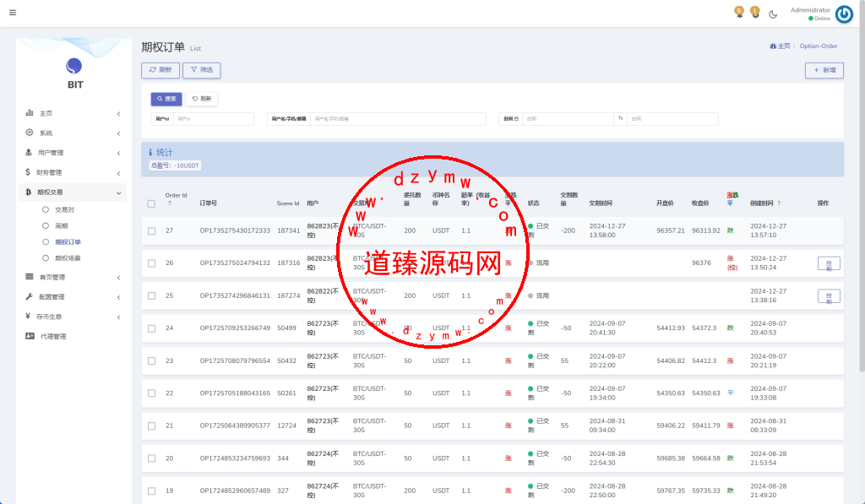Image resolution: width=865 pixels, height=504 pixels.
Task: Click the 统计 info icon
Action: tap(150, 152)
